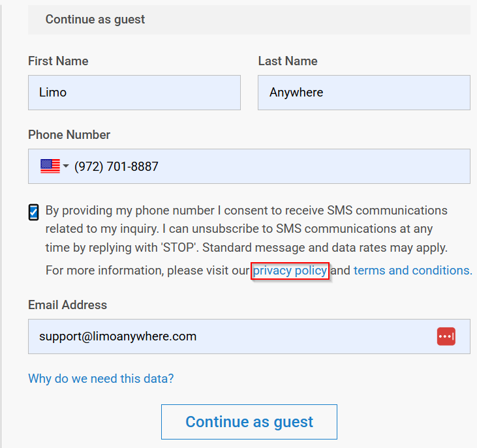The height and width of the screenshot is (448, 477).
Task: Click the Phone Number label
Action: 69,135
